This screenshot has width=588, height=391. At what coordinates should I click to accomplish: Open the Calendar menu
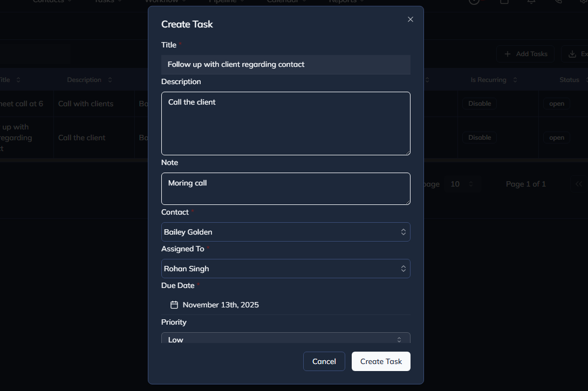pos(285,2)
